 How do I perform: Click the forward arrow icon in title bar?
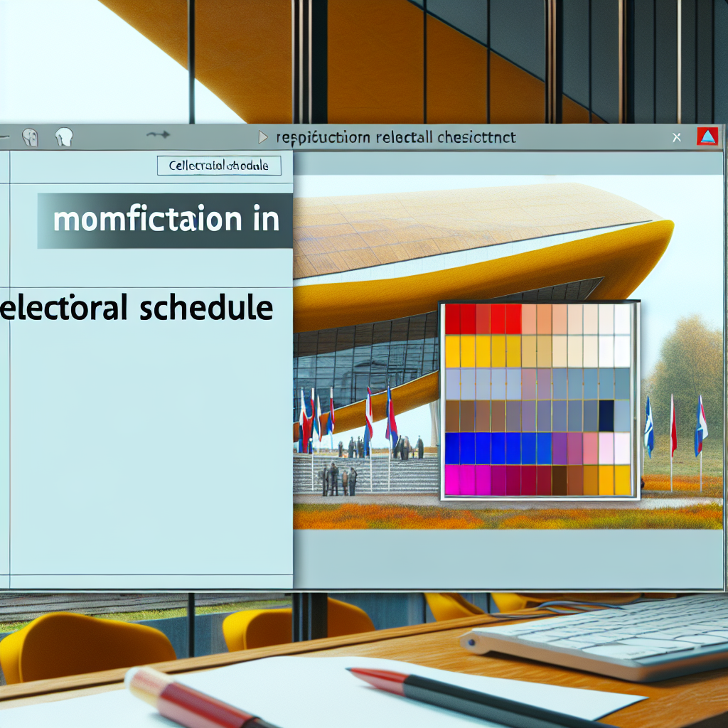pyautogui.click(x=157, y=134)
